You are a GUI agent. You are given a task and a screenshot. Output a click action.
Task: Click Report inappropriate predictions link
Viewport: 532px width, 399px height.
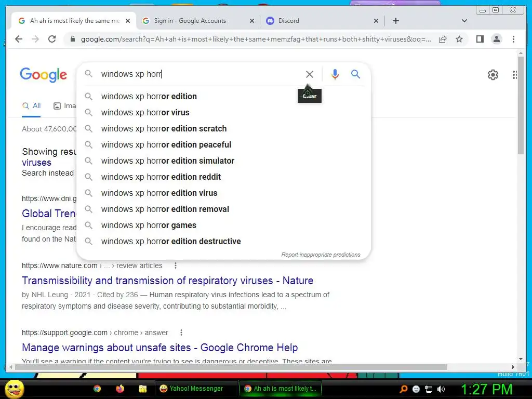coord(321,255)
